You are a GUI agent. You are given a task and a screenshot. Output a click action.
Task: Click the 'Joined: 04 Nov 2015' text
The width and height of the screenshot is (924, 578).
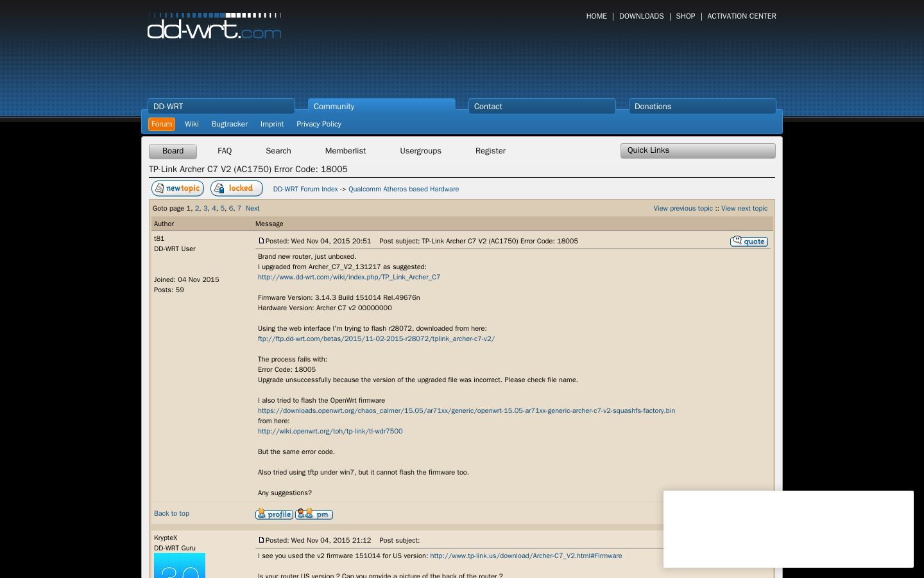tap(187, 279)
